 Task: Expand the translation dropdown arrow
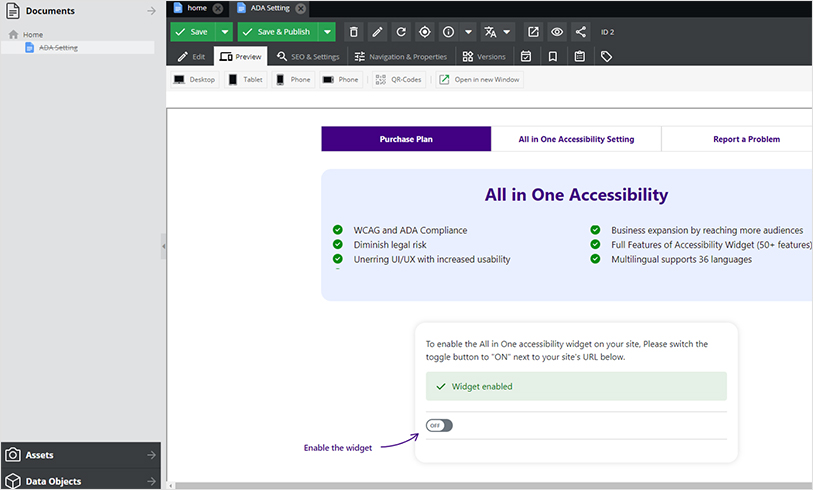point(507,32)
